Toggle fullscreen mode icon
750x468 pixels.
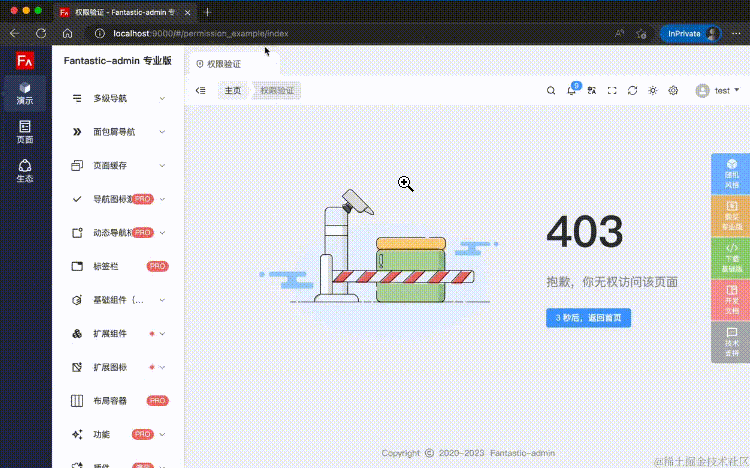click(612, 90)
